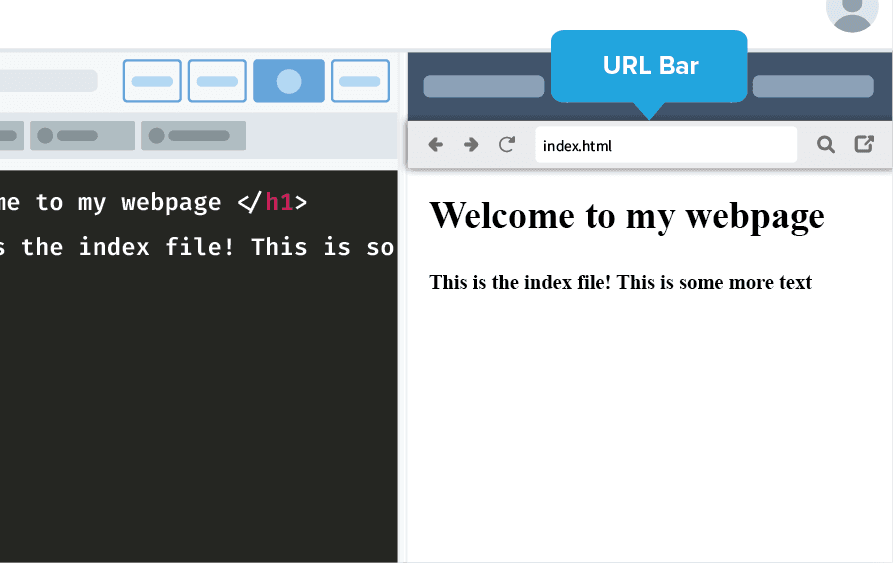Click right placeholder in dark browser header
The image size is (893, 563).
(813, 87)
